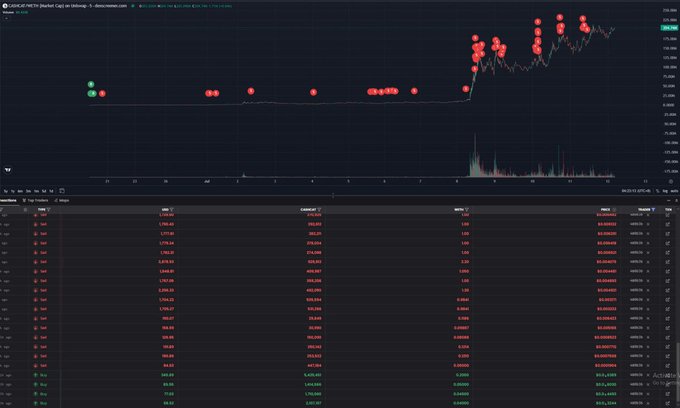Toggle the PRICE column display icon
The height and width of the screenshot is (408, 680).
point(614,209)
